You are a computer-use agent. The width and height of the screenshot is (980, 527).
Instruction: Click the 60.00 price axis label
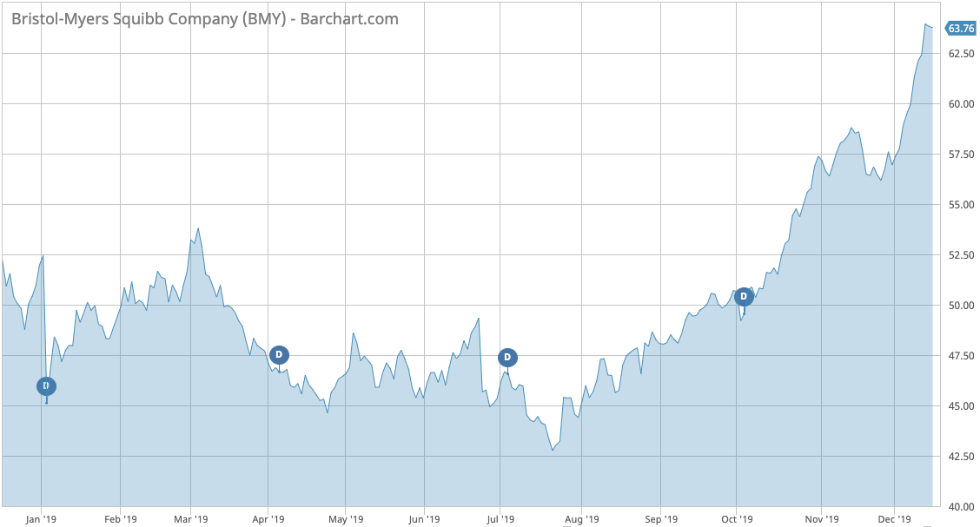pyautogui.click(x=961, y=104)
